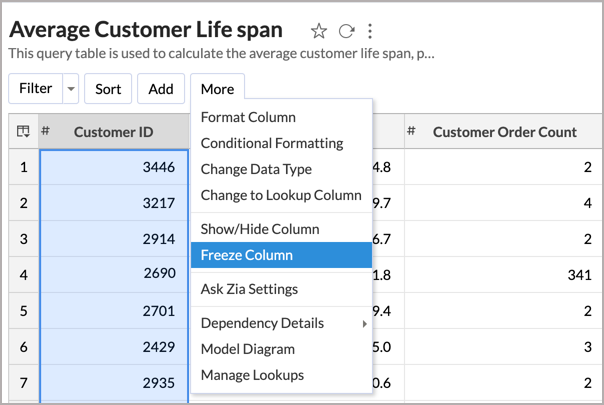Expand the Filter dropdown arrow
The width and height of the screenshot is (604, 405).
[x=71, y=89]
